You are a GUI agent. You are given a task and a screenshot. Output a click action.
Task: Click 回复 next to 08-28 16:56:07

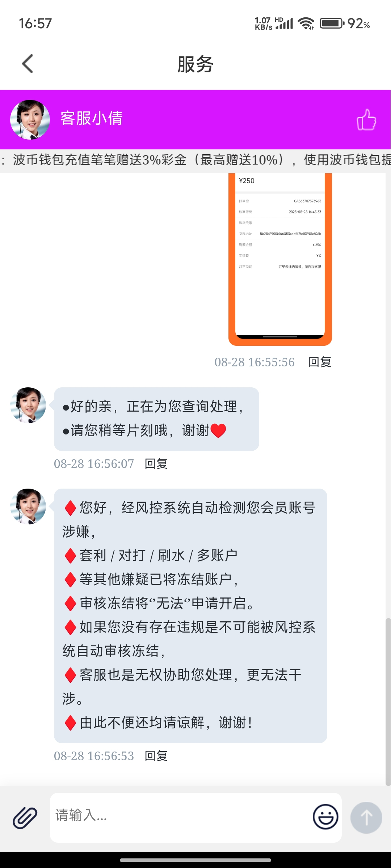(x=156, y=464)
